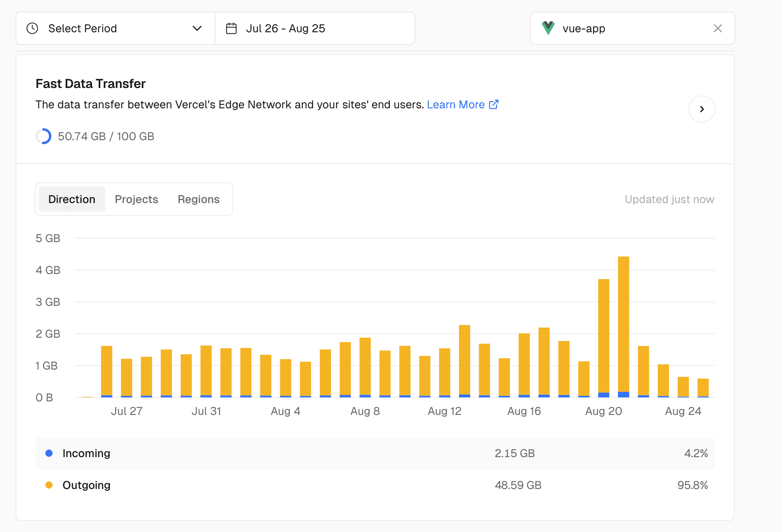The width and height of the screenshot is (782, 532).
Task: Open the Jul 26 - Aug 25 date picker
Action: click(x=315, y=28)
